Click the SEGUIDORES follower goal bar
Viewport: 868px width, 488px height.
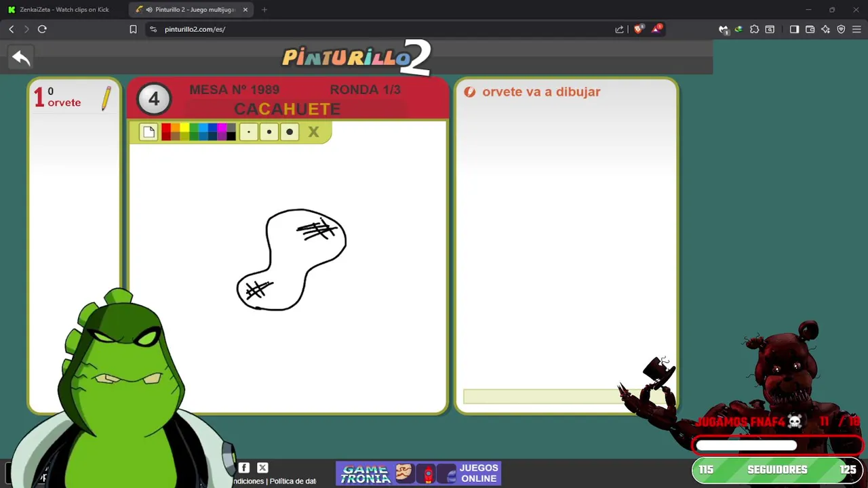click(x=777, y=470)
